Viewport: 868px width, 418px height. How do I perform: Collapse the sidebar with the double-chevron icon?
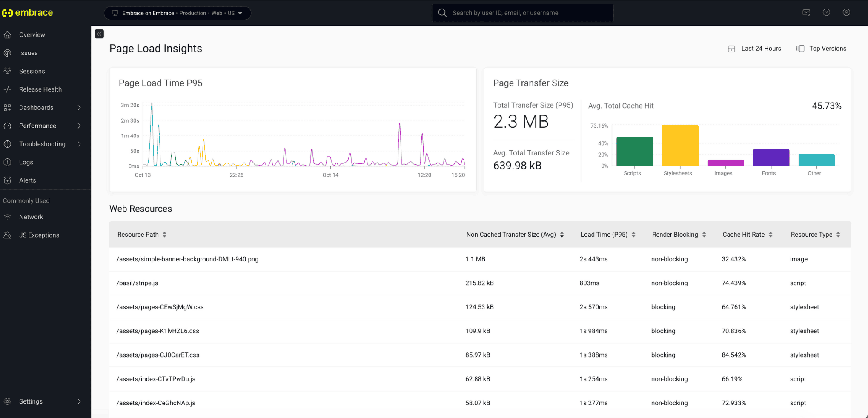tap(99, 34)
